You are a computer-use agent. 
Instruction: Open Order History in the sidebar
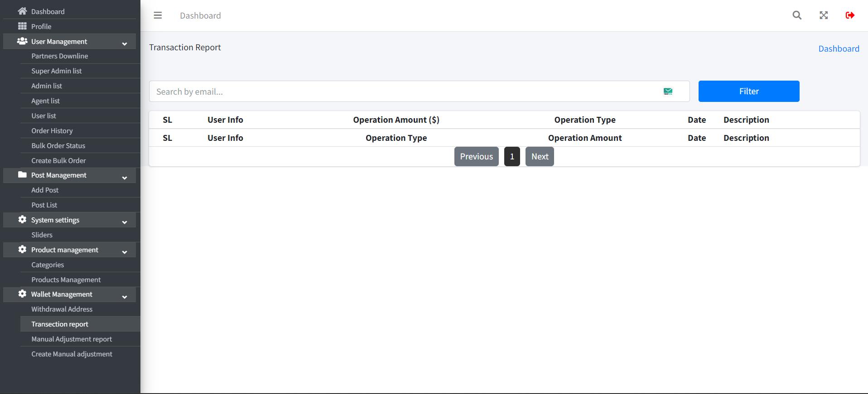[x=52, y=131]
